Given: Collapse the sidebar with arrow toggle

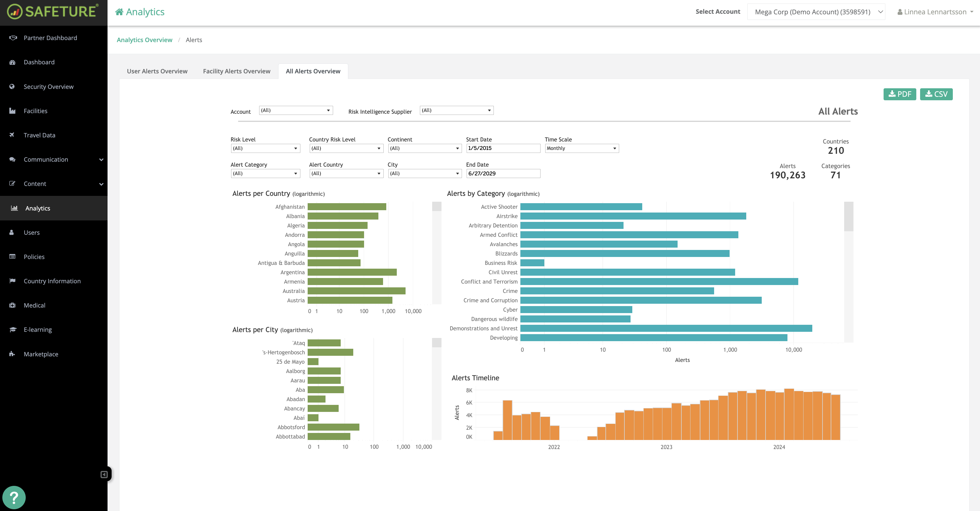Looking at the screenshot, I should [104, 474].
